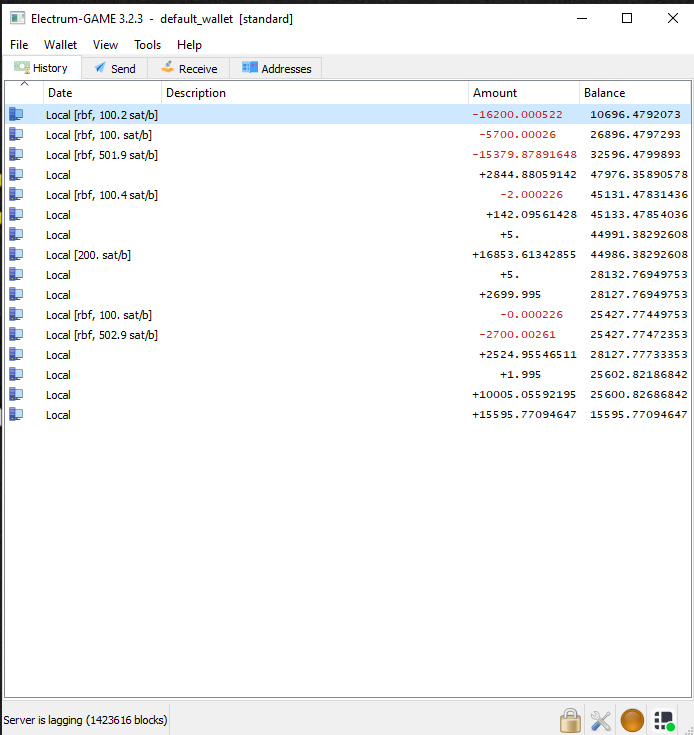The height and width of the screenshot is (735, 694).
Task: Select the 'Local [rbf, 100.4 sat/b]' row
Action: point(348,195)
